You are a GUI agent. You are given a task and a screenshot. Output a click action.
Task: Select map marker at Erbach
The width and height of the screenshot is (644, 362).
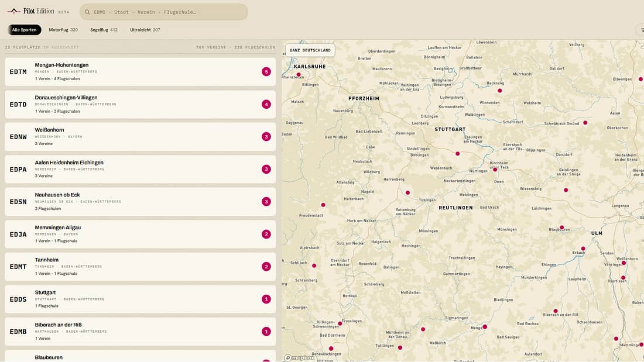coord(583,249)
